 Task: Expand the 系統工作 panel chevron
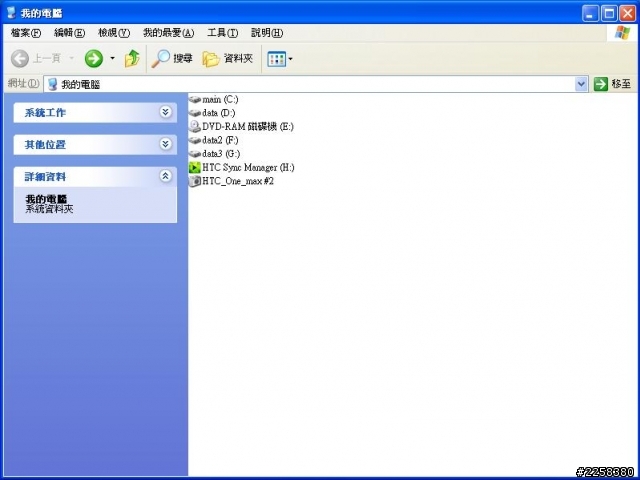tap(165, 112)
